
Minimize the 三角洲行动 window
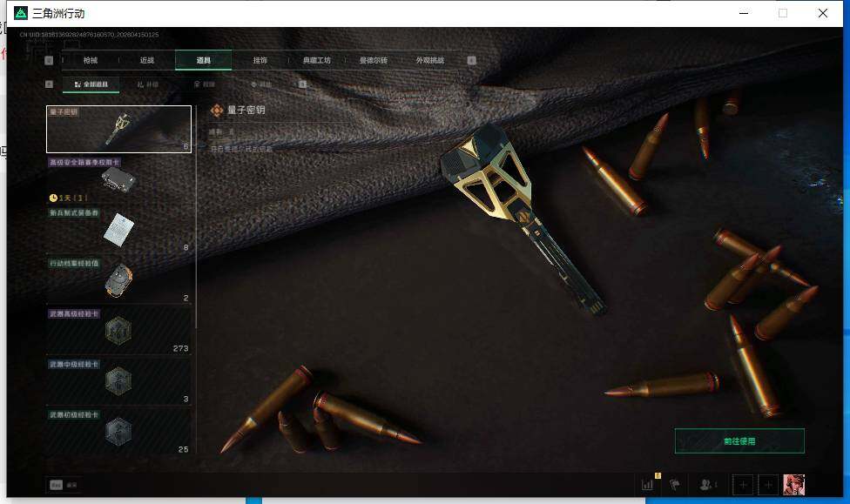(x=744, y=13)
